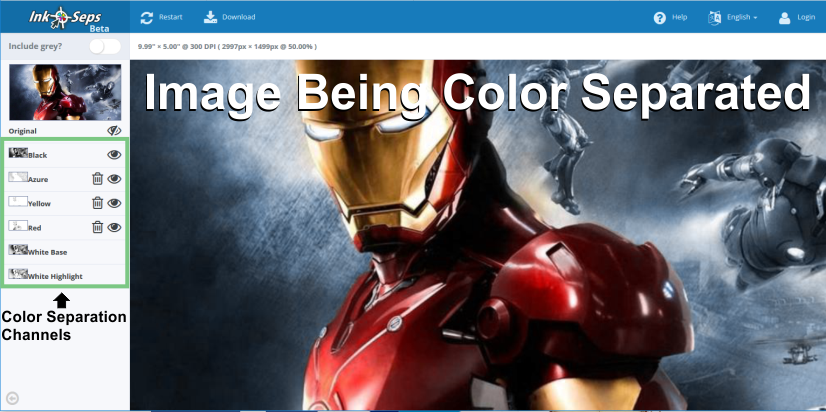Select the White Base channel label
Image resolution: width=826 pixels, height=412 pixels.
point(47,252)
